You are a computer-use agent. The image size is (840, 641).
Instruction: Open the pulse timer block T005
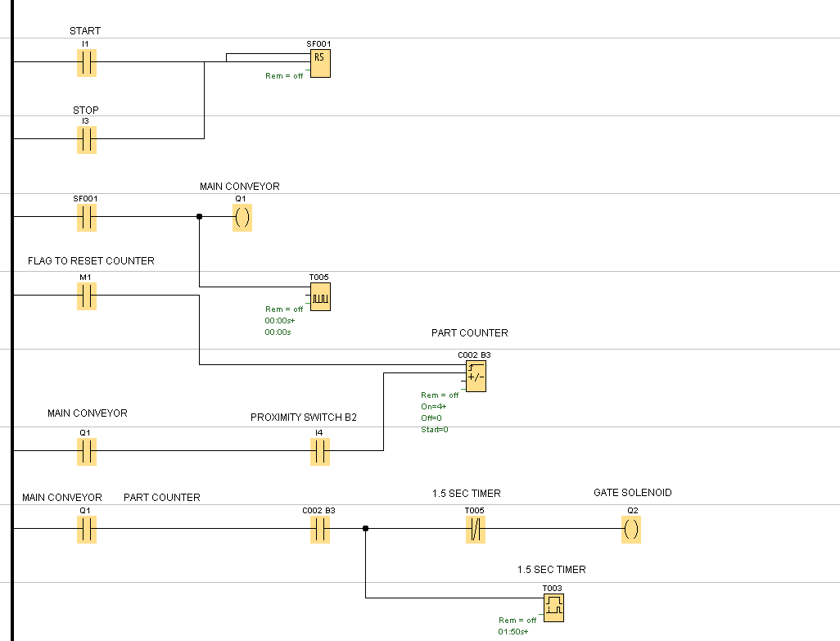coord(319,296)
